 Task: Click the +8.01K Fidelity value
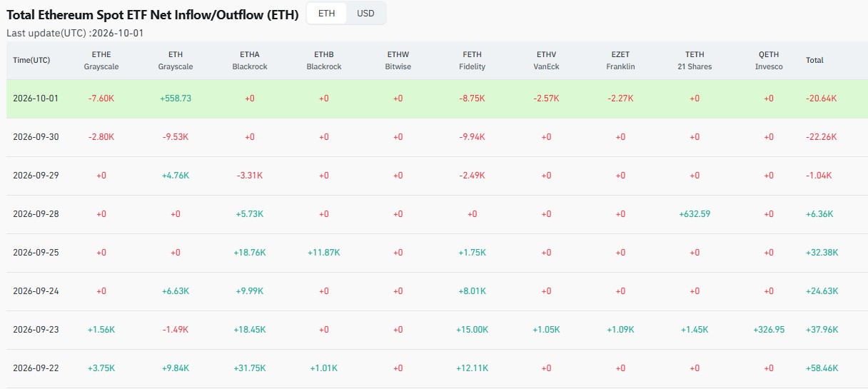coord(473,291)
